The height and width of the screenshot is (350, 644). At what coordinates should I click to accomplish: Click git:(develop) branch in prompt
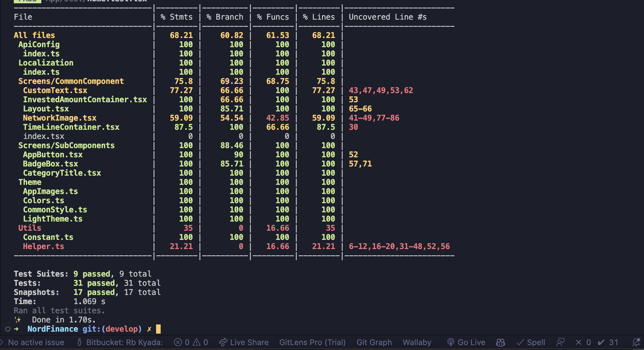coord(112,329)
